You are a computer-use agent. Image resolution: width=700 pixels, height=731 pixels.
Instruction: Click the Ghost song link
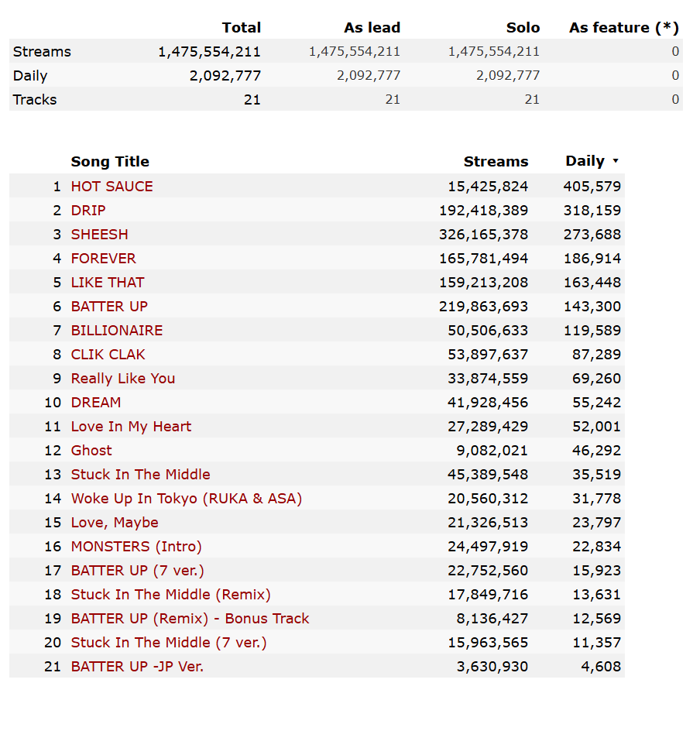point(91,451)
